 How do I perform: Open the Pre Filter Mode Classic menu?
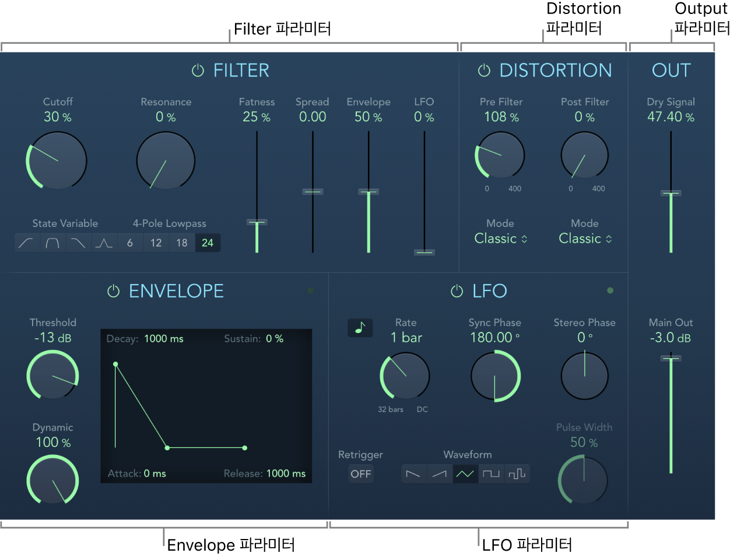501,239
